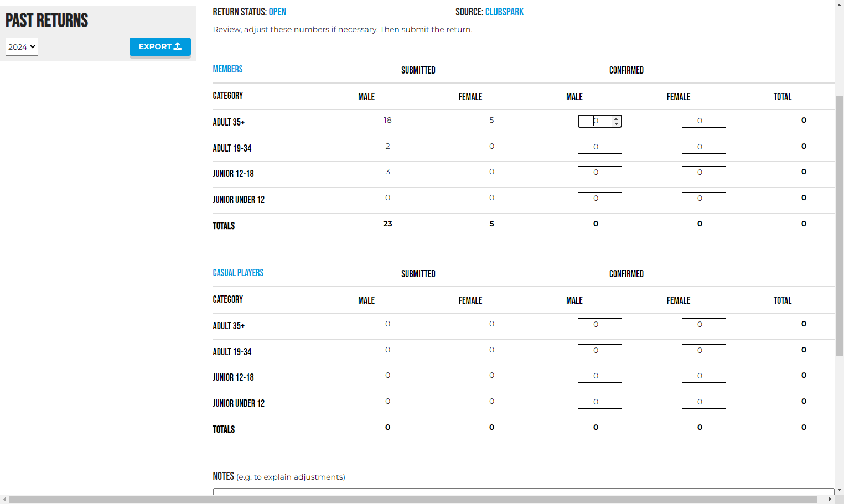Click the CASUAL PLAYERS section heading
The height and width of the screenshot is (504, 844).
pyautogui.click(x=238, y=273)
